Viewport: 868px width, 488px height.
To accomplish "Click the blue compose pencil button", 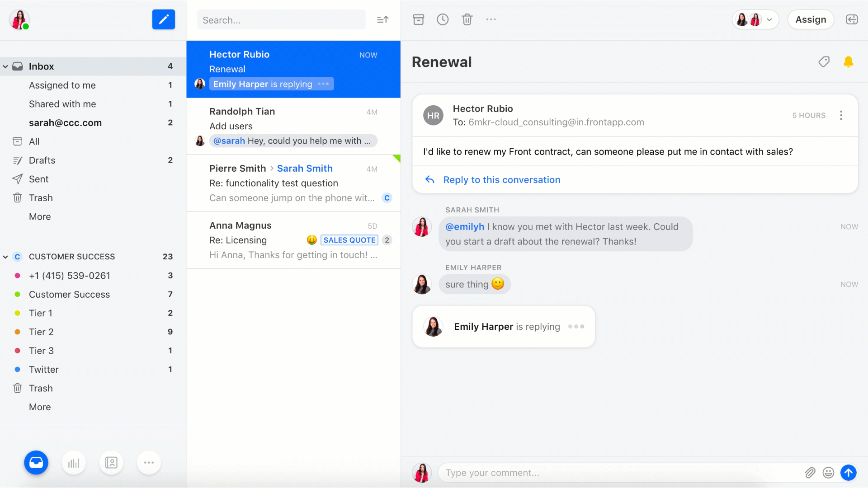I will tap(163, 19).
